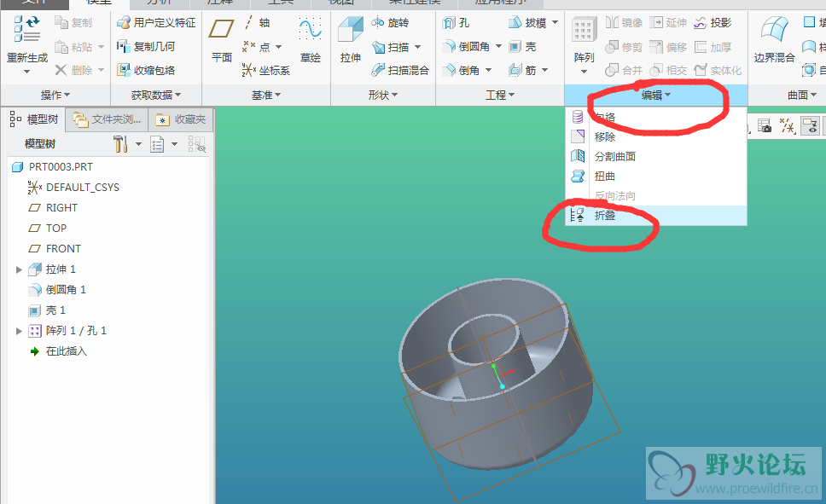Select the Hole (孔) tool

(456, 23)
